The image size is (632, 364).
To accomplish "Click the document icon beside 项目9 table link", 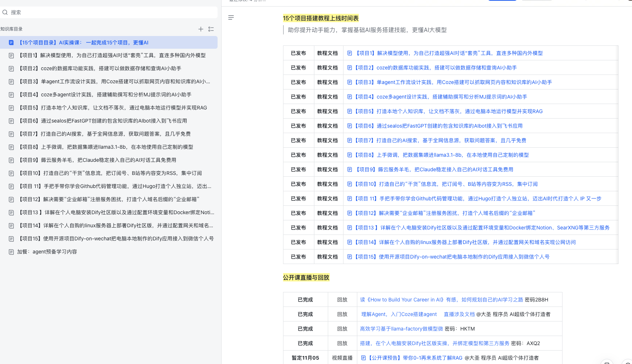I will [350, 169].
